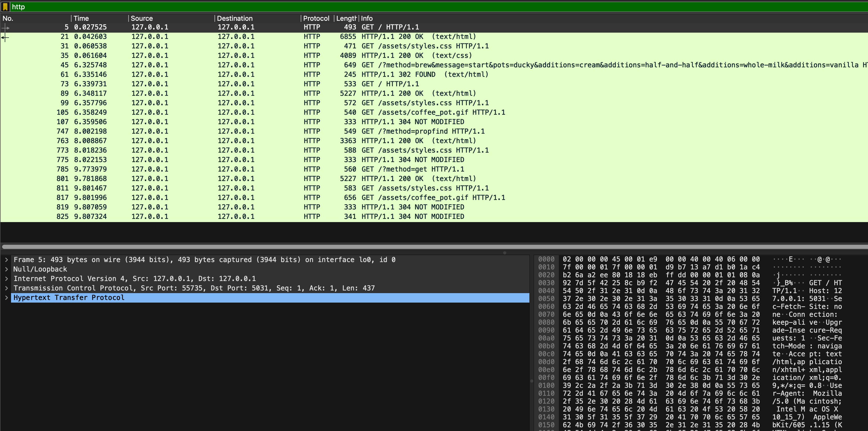Expand the Null/Loopback layer
Screen dimensions: 868x431
click(x=6, y=269)
